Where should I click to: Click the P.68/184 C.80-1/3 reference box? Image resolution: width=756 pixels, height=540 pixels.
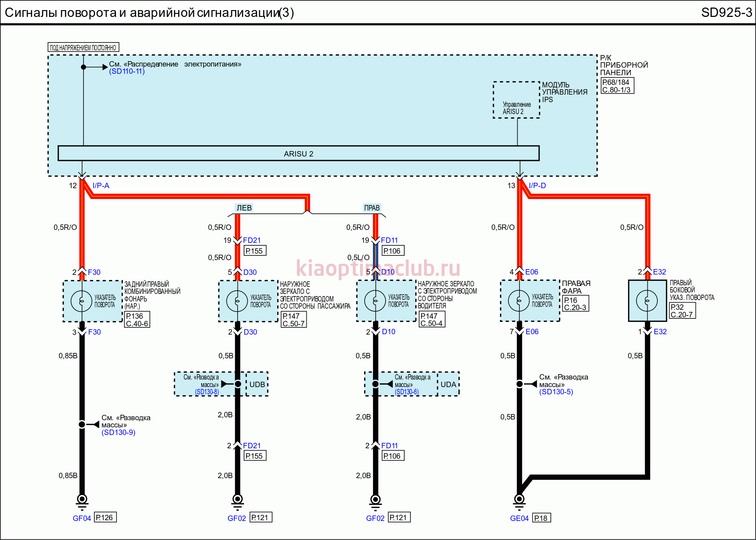617,86
